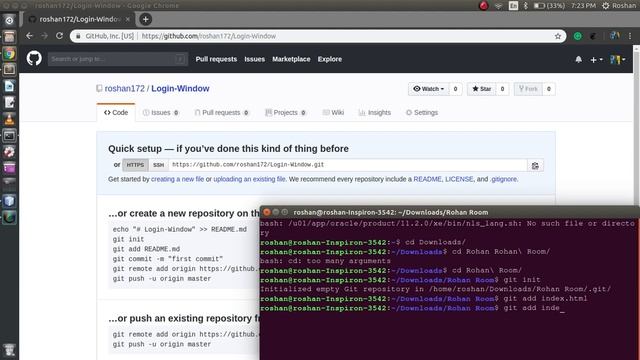Screen dimensions: 640x360
Task: Open the repository Settings tab
Action: click(x=422, y=113)
